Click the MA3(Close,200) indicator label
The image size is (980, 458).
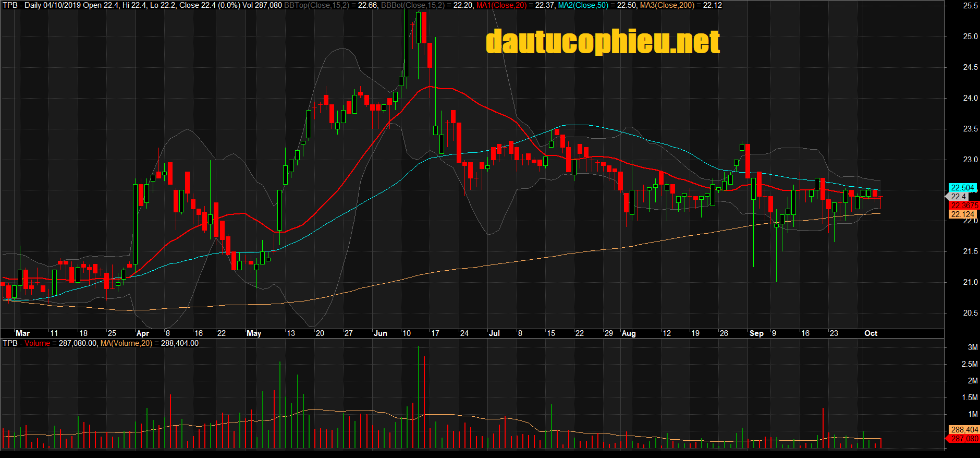click(x=667, y=5)
